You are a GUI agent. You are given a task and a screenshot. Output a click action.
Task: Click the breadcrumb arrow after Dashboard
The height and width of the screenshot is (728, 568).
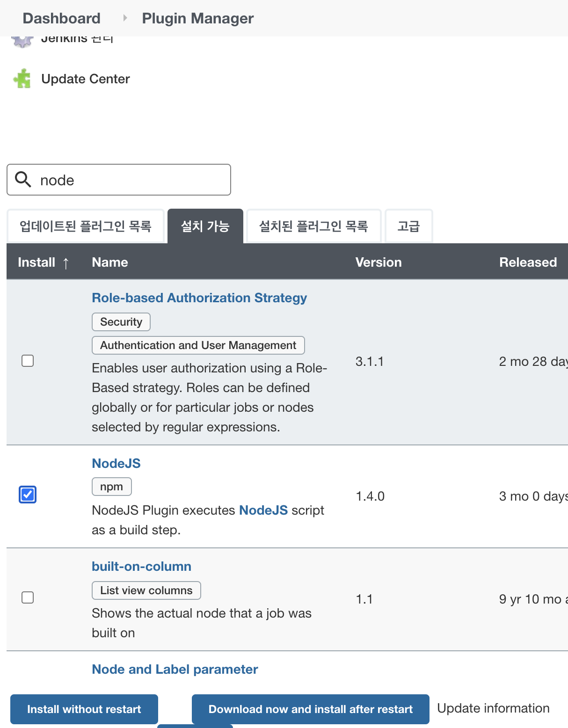tap(125, 18)
